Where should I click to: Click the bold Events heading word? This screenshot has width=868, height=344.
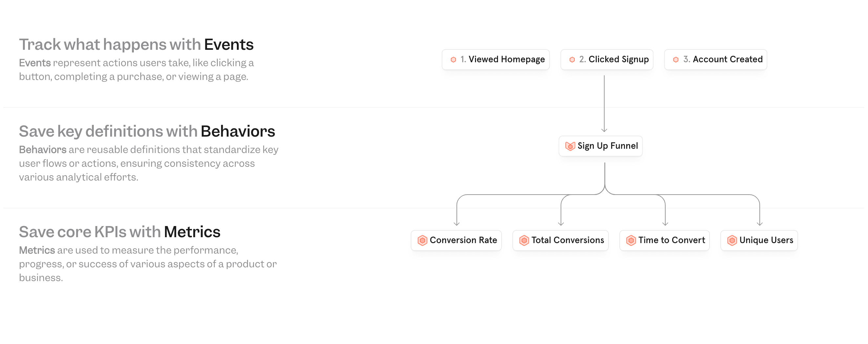pyautogui.click(x=228, y=45)
